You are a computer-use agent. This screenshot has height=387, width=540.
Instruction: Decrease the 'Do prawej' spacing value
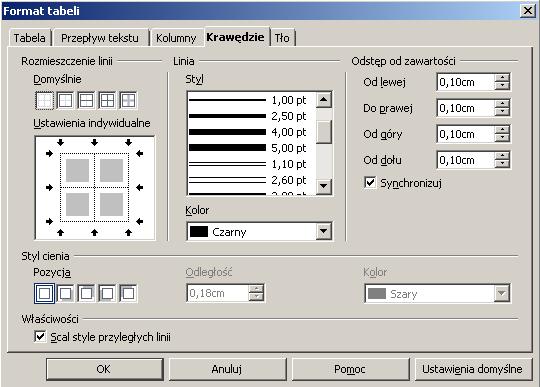click(502, 112)
